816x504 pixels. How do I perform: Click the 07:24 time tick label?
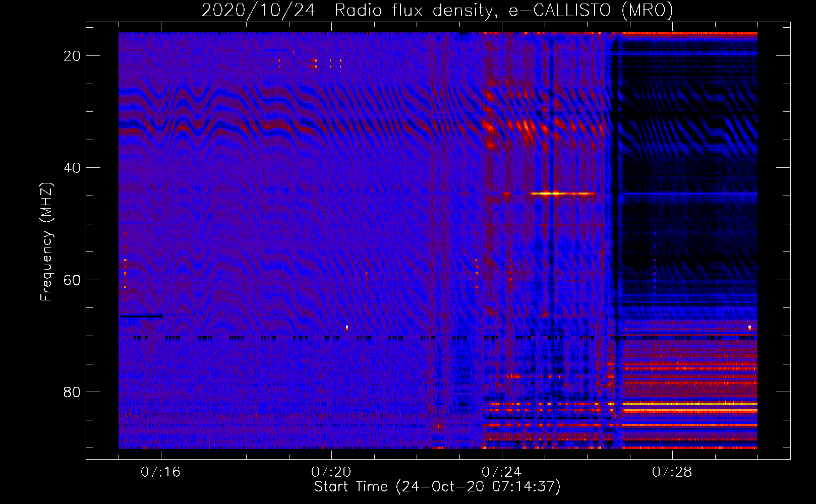502,472
